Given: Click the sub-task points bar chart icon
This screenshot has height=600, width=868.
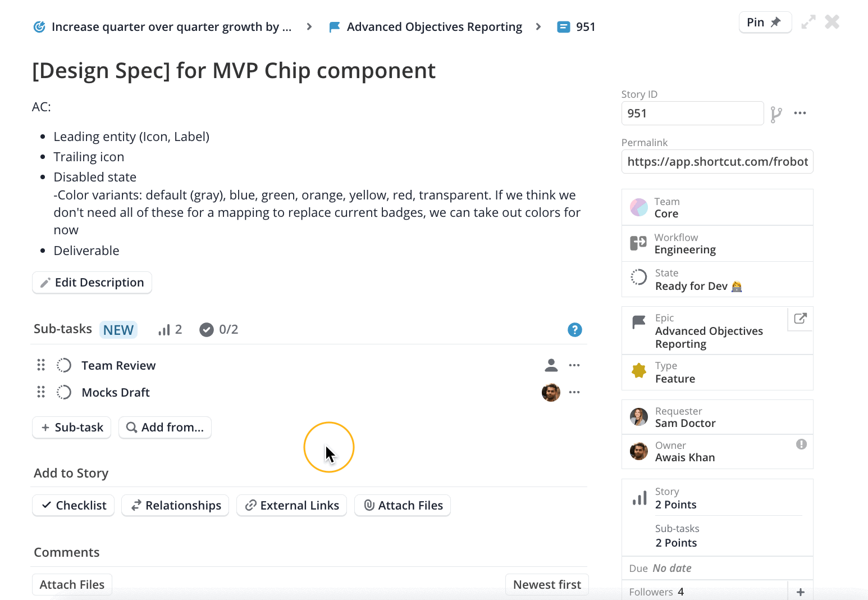Looking at the screenshot, I should (165, 329).
